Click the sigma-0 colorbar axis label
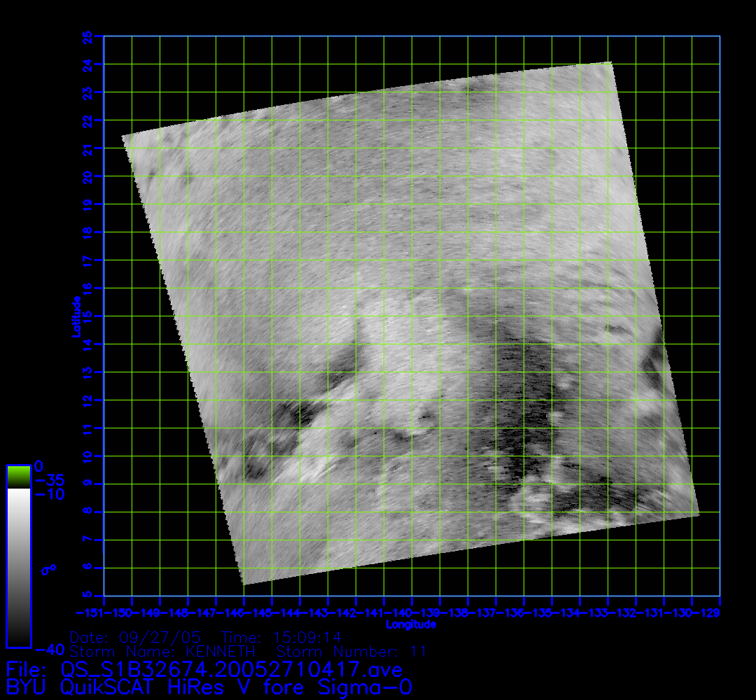756x700 pixels. (x=48, y=569)
